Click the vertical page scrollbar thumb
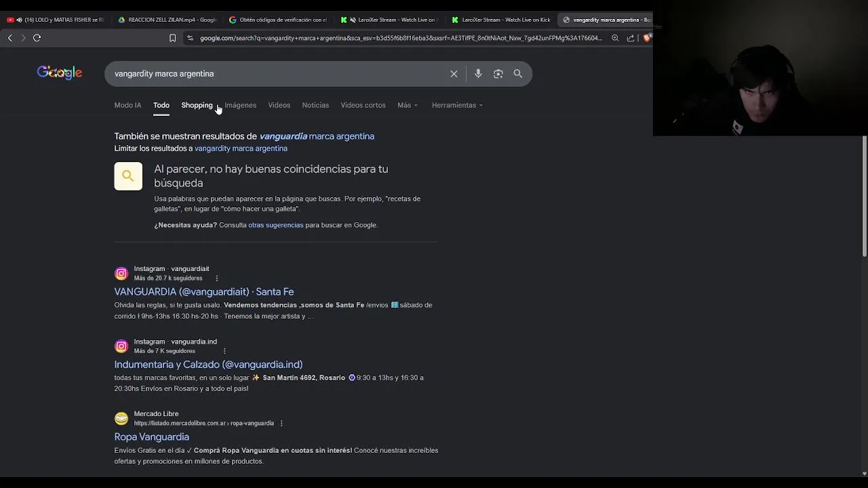This screenshot has height=488, width=868. click(x=865, y=197)
